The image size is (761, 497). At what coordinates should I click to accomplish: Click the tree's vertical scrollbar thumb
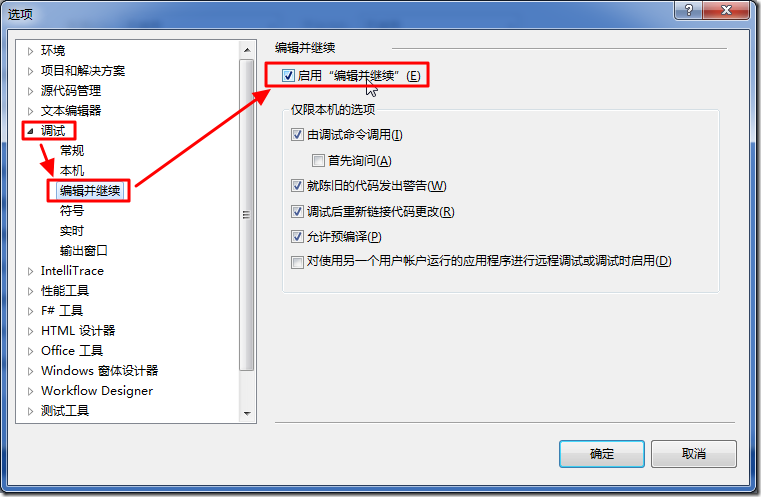point(247,215)
